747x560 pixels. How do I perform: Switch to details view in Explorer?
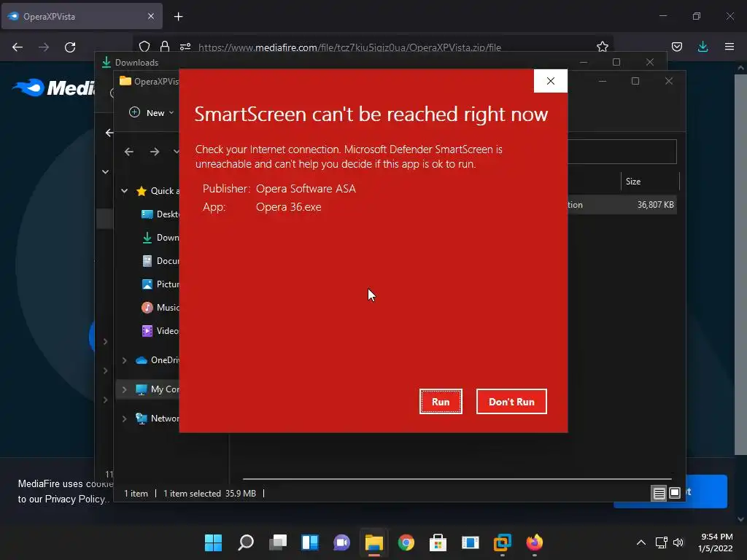pos(659,493)
